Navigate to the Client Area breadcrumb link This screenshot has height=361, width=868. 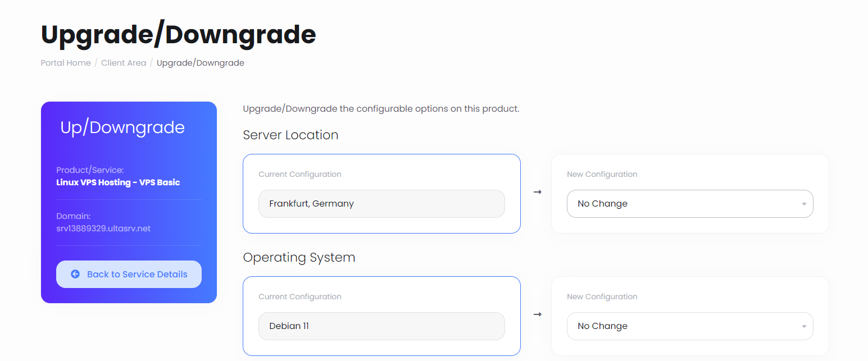coord(124,62)
